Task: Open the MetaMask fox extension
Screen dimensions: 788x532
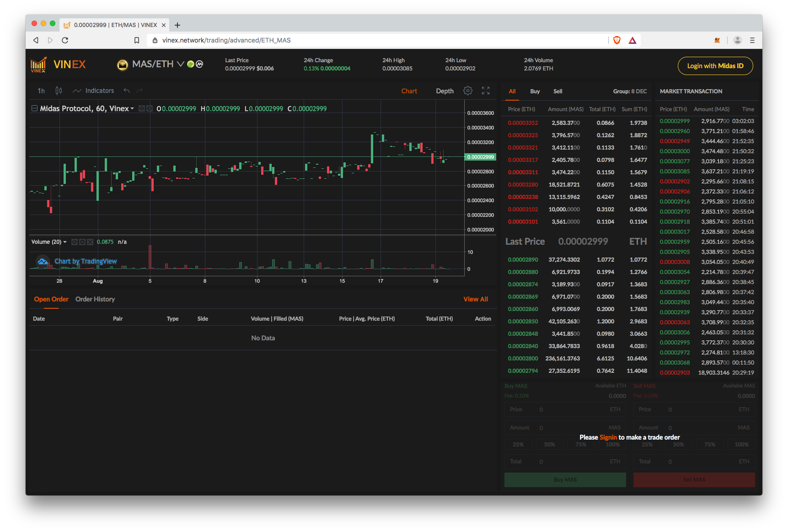Action: (x=717, y=40)
